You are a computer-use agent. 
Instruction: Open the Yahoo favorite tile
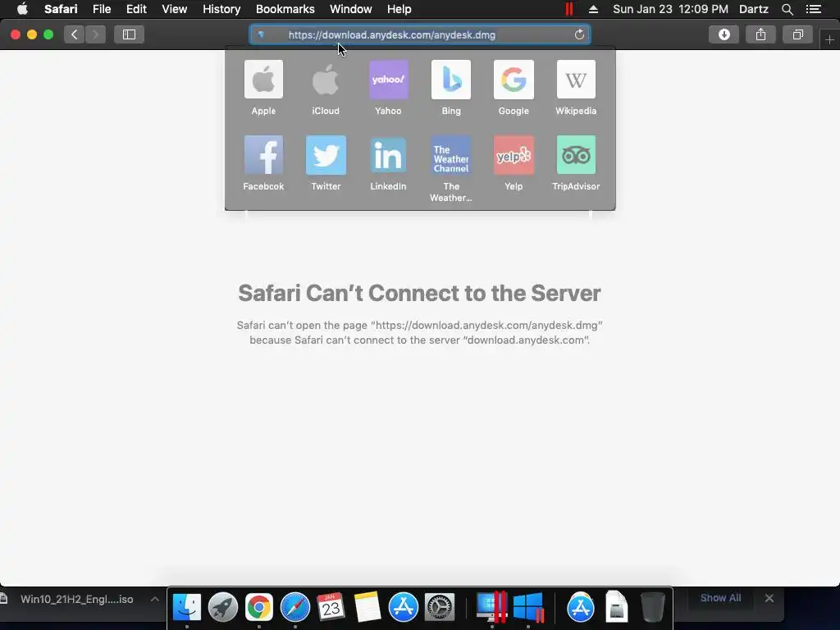pyautogui.click(x=388, y=88)
